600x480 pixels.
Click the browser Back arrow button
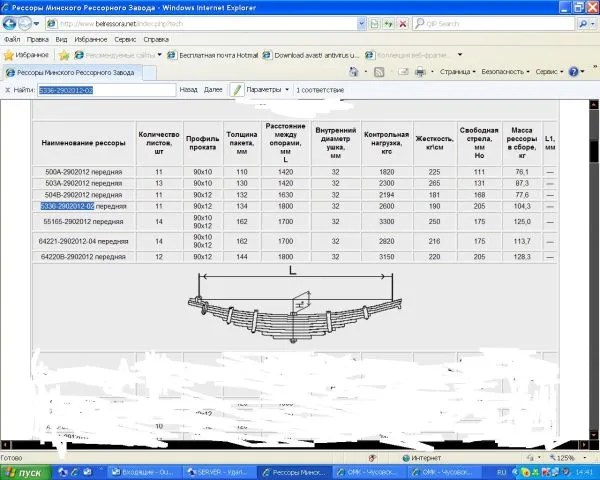(10, 24)
